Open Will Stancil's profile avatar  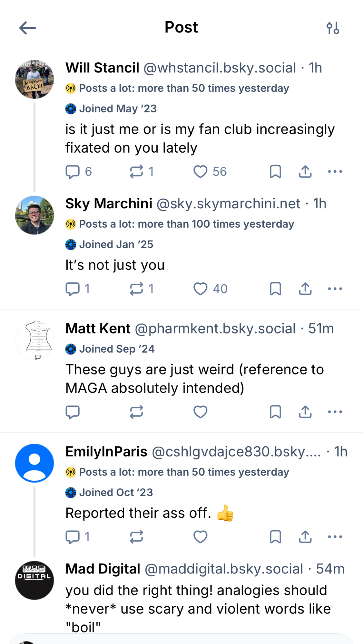click(x=34, y=79)
